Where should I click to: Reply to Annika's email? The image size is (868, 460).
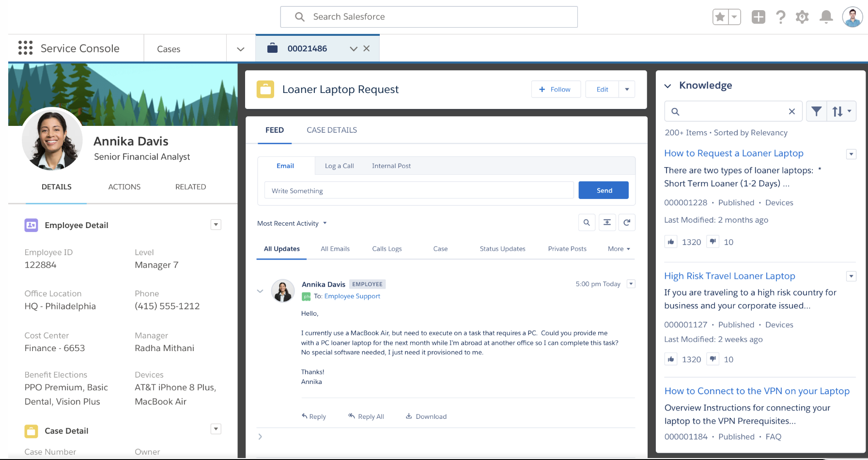(x=313, y=416)
